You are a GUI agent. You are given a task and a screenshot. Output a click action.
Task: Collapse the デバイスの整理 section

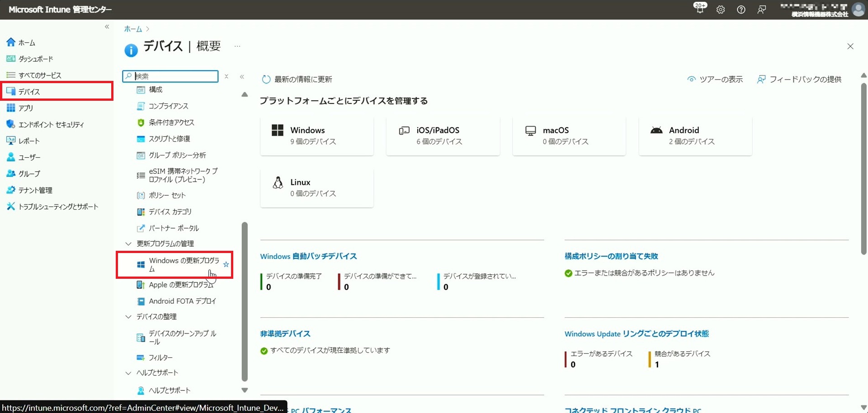[x=128, y=317]
